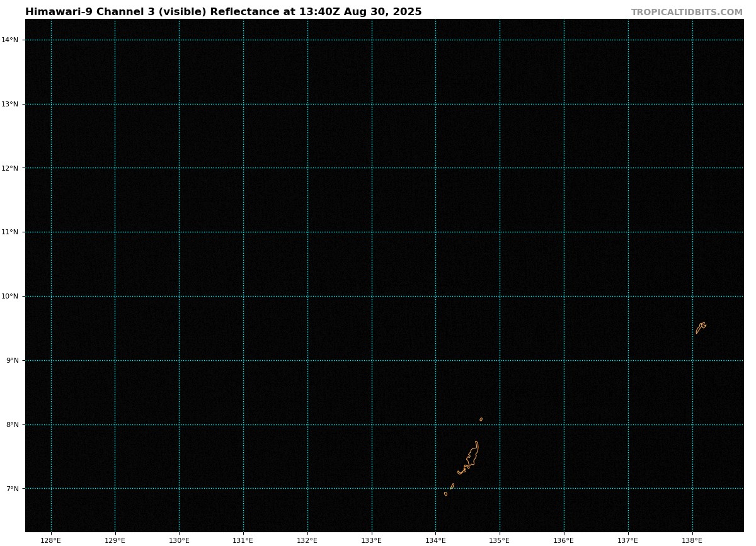Click the 9°N latitude label

point(12,360)
